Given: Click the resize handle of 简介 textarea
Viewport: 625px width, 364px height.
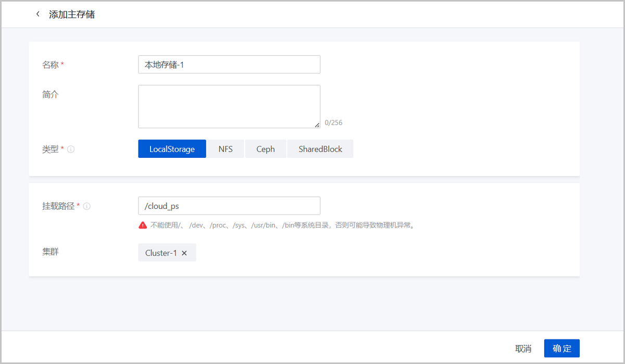Looking at the screenshot, I should (x=317, y=124).
